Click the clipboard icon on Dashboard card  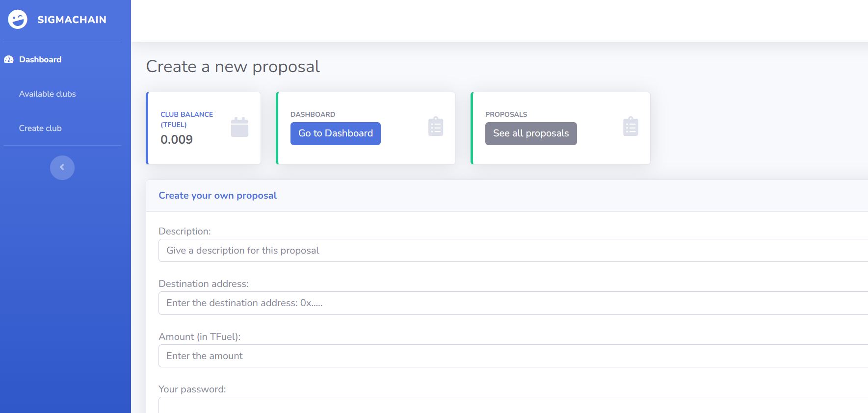(x=435, y=127)
